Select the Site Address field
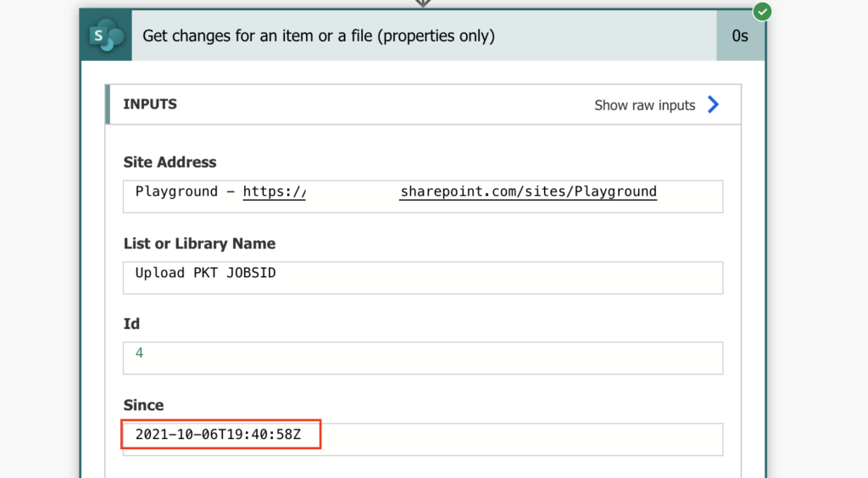Image resolution: width=868 pixels, height=478 pixels. [423, 197]
